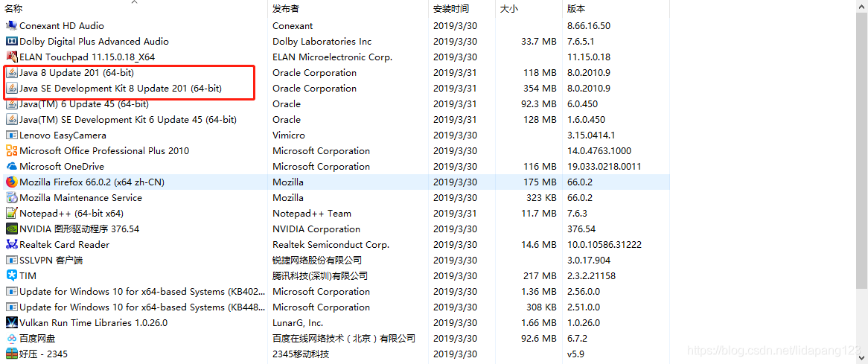The image size is (868, 364).
Task: Click version 2.3.2.21158
Action: coord(591,275)
